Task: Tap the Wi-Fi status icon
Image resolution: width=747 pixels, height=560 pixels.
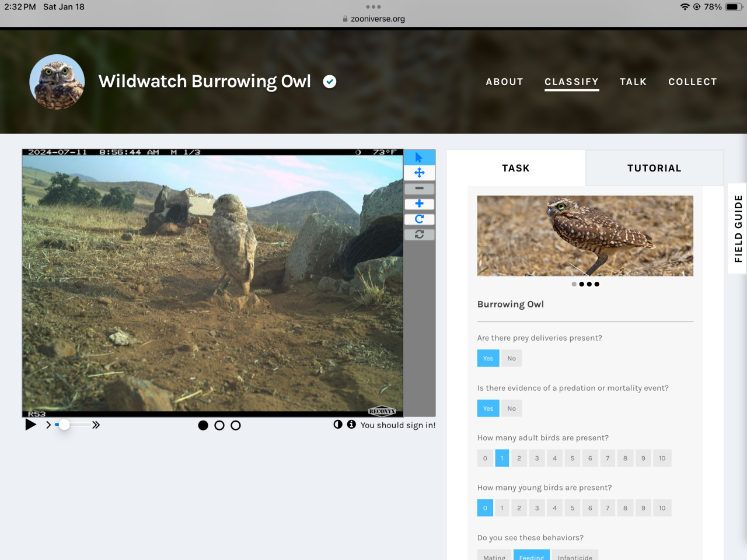Action: pyautogui.click(x=685, y=7)
